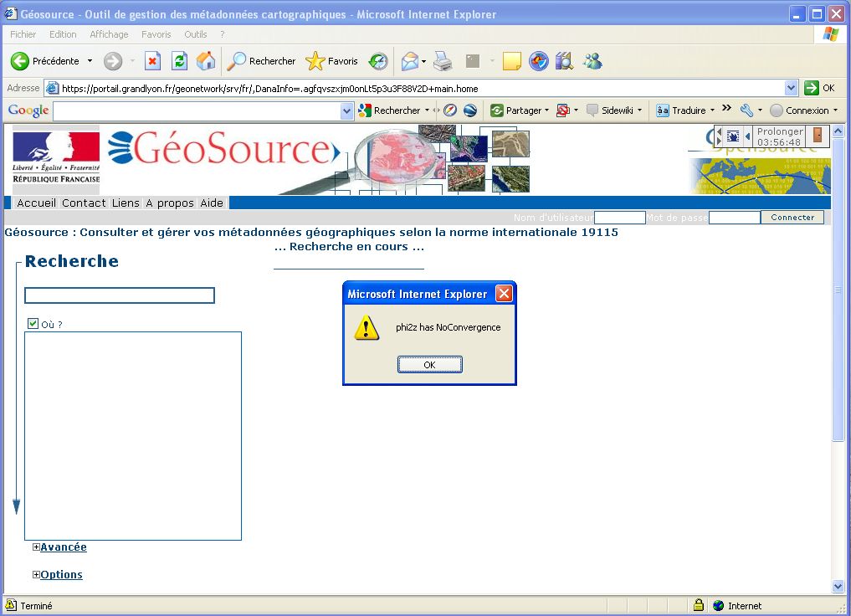Open the Favoris star icon

click(x=315, y=61)
